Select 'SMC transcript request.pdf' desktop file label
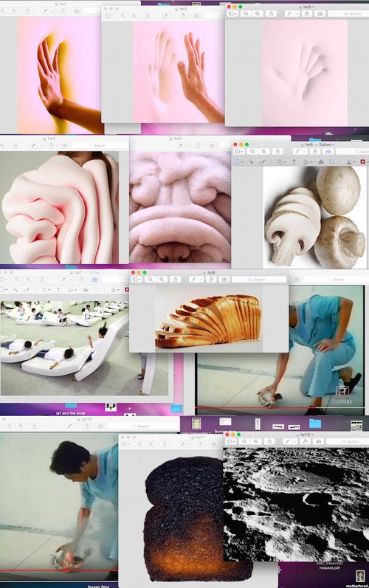Screen dimensions: 369x588 [329, 566]
